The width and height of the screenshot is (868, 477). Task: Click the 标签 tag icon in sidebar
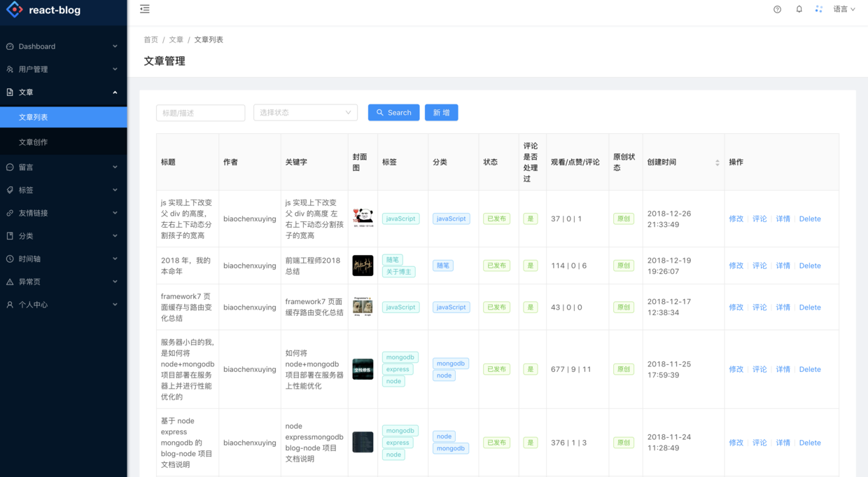pos(10,190)
